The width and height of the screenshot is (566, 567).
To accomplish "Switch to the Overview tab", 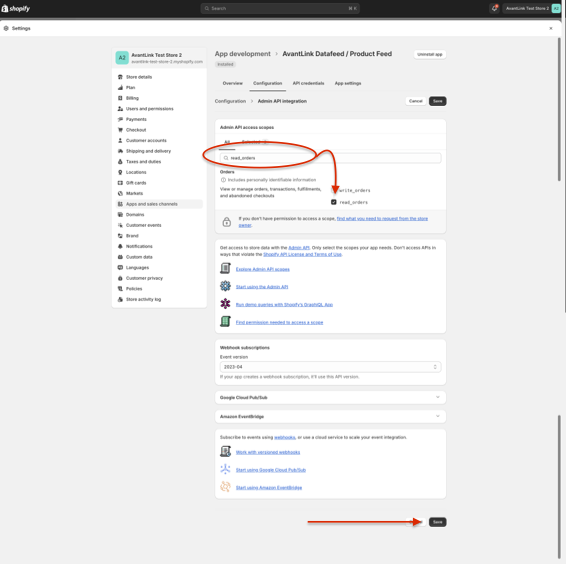I will pos(233,83).
